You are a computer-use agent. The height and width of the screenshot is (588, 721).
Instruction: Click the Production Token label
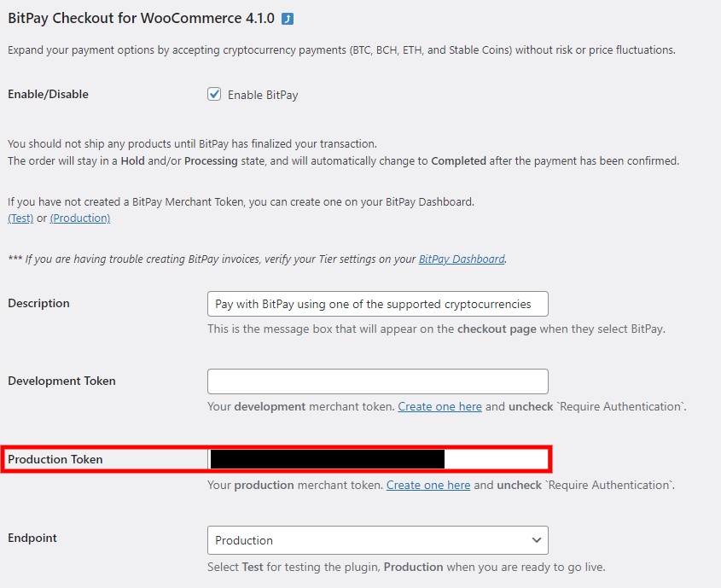tap(55, 459)
